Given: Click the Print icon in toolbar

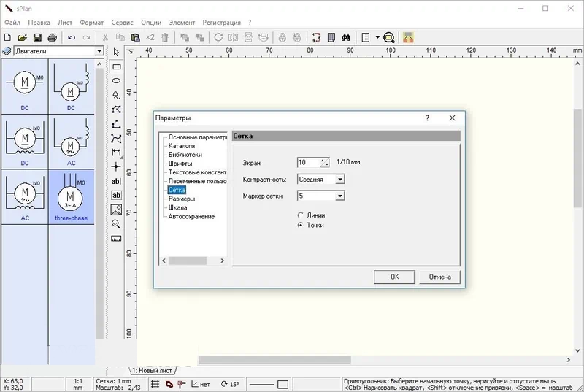Looking at the screenshot, I should (52, 36).
